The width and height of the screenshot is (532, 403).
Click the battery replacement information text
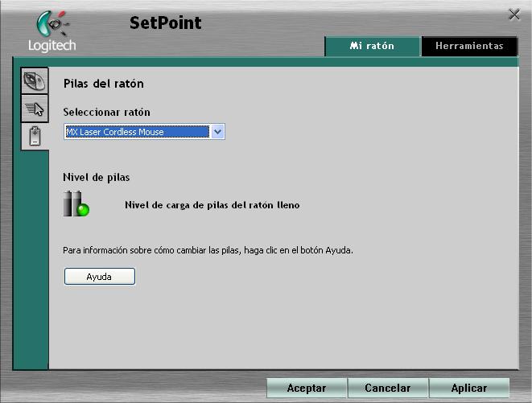[x=208, y=250]
